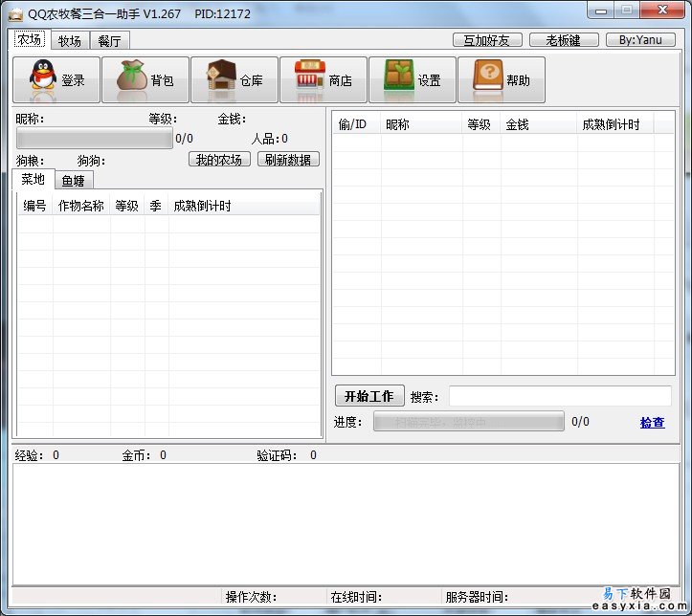Click the 编号 column header
Screen dimensions: 692x616
pyautogui.click(x=35, y=206)
